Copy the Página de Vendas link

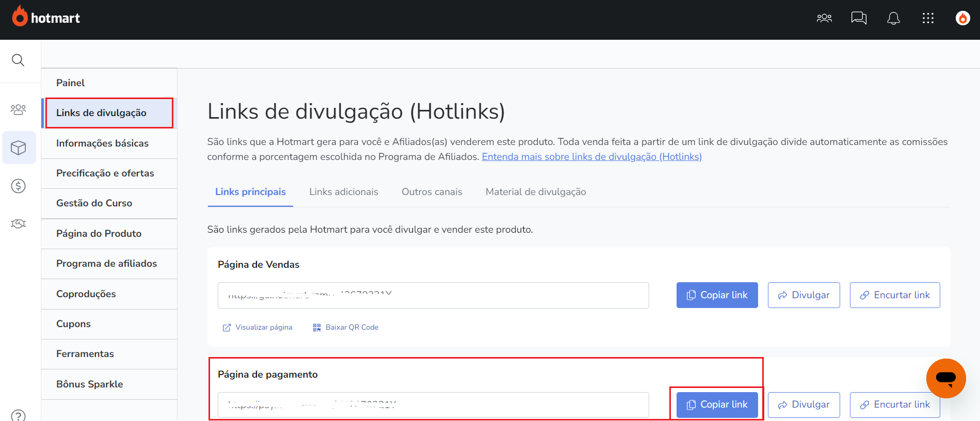(717, 295)
